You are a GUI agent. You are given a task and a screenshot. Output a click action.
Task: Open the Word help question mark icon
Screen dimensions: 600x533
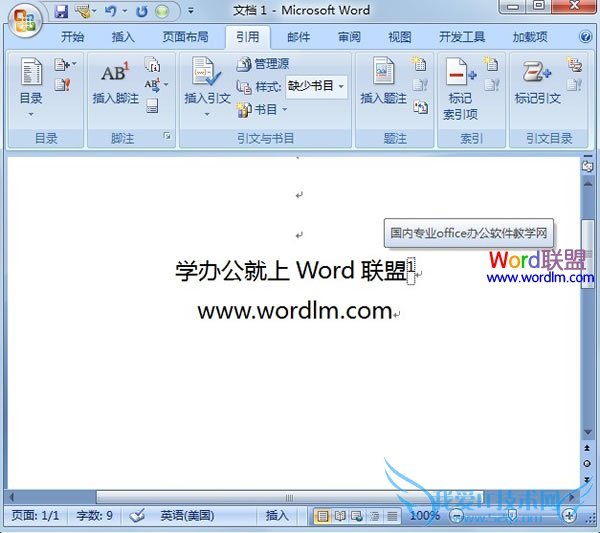click(586, 37)
